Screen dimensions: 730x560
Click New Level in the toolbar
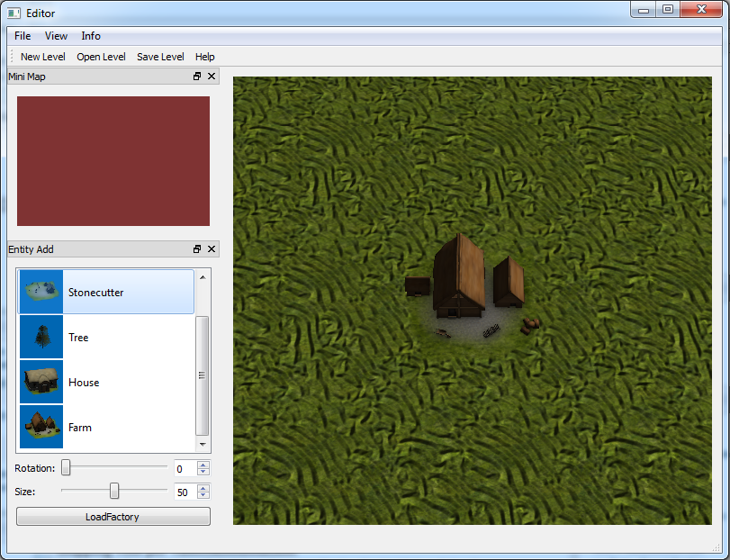pos(42,57)
